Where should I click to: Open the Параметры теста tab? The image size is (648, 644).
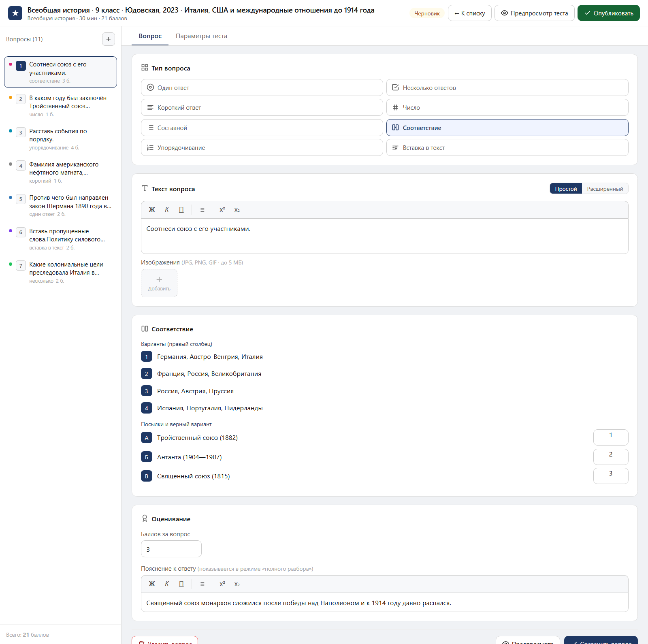point(201,36)
